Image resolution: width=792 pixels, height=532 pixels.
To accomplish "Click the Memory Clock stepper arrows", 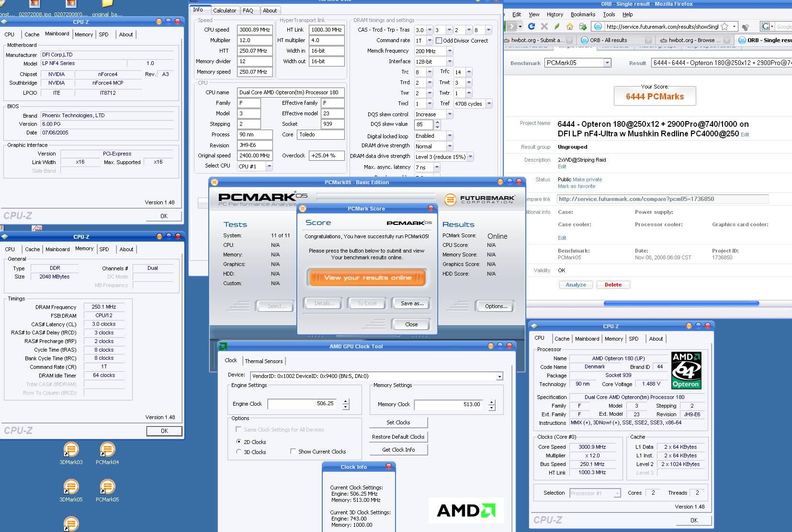I will (x=492, y=405).
